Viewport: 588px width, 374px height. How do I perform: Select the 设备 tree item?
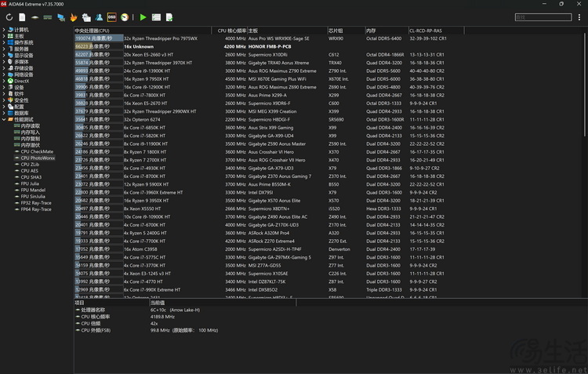tap(19, 87)
